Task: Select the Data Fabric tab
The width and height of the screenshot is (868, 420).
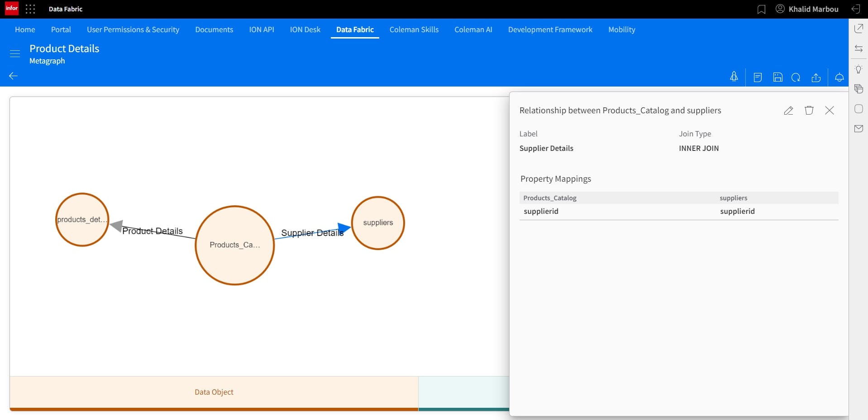Action: point(355,29)
